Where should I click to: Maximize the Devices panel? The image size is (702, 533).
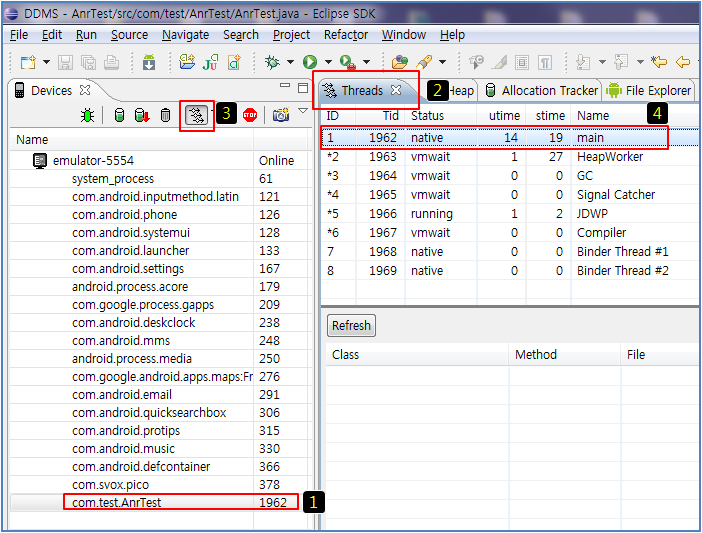tap(303, 87)
